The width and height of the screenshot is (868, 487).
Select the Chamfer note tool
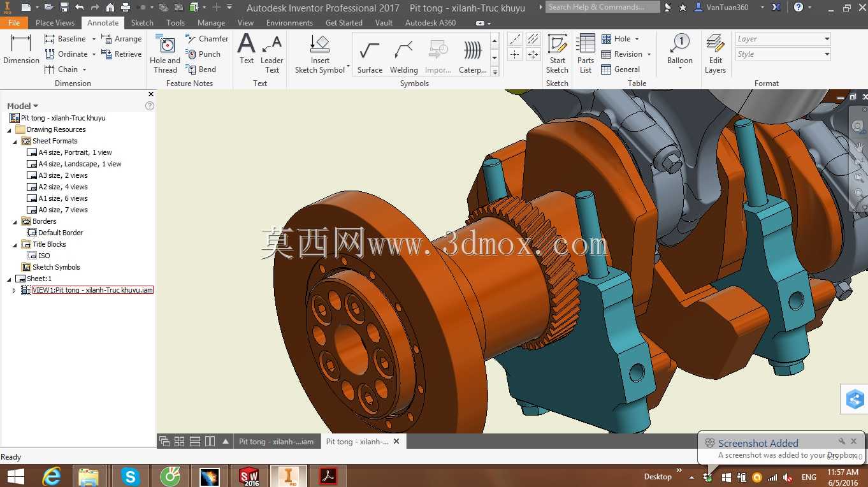206,39
